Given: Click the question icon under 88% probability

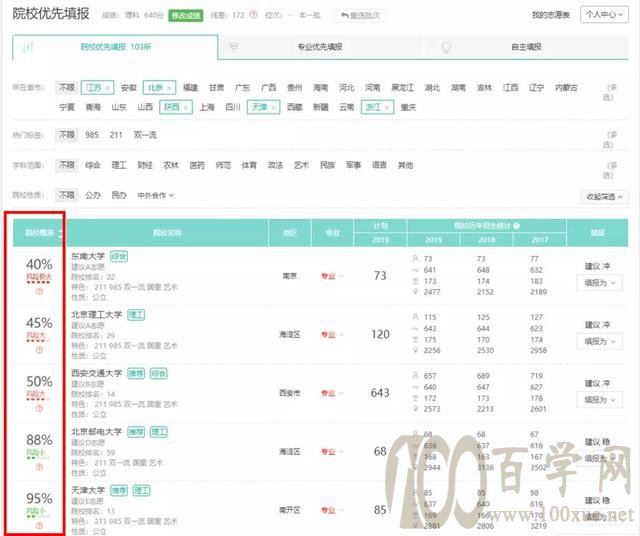Looking at the screenshot, I should tap(39, 467).
